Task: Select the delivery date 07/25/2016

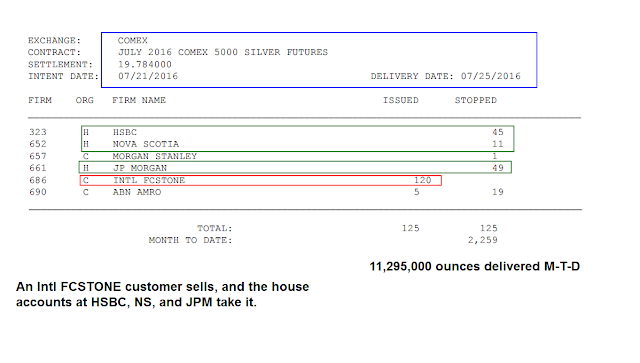Action: (x=491, y=76)
